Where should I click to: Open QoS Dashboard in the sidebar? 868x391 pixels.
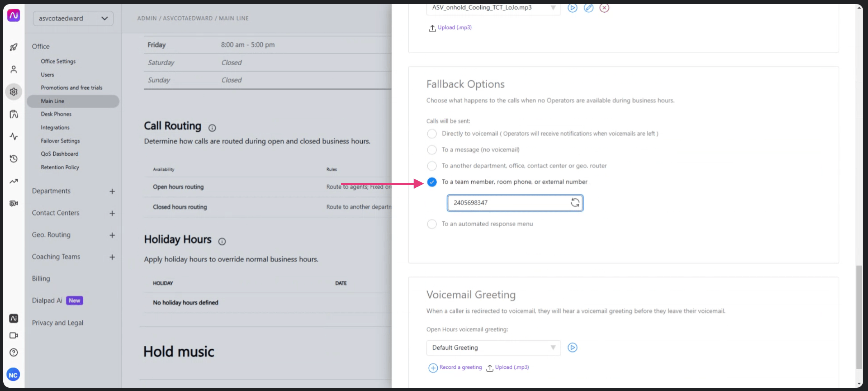tap(59, 154)
